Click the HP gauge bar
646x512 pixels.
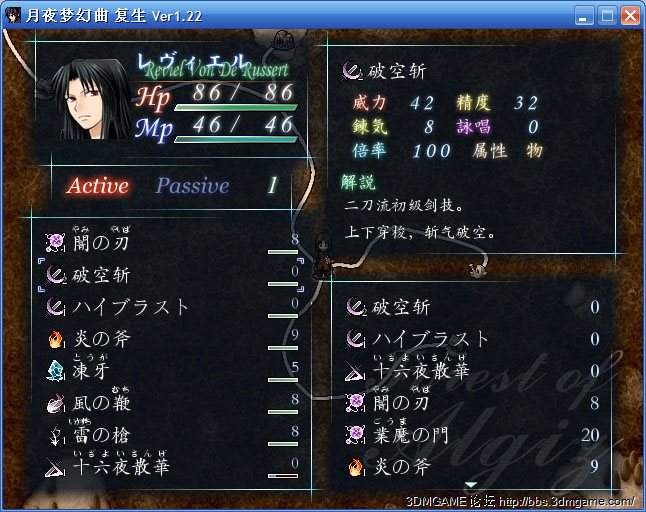click(x=236, y=108)
